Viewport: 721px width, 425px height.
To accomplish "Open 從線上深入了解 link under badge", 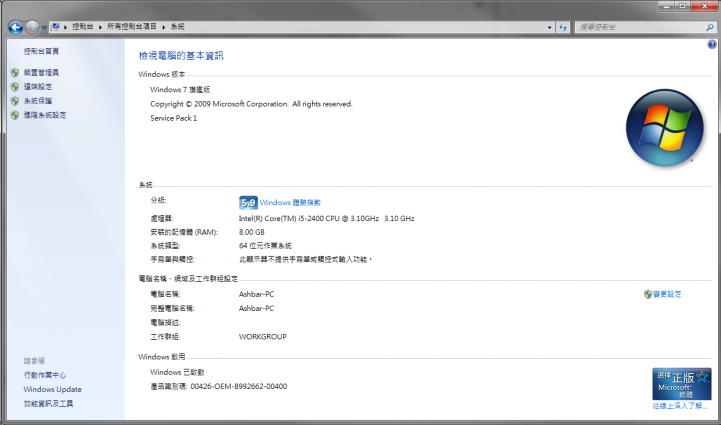I will (x=680, y=406).
